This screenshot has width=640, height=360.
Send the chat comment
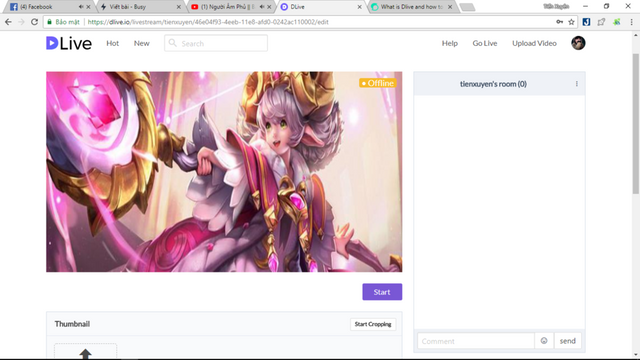coord(567,341)
